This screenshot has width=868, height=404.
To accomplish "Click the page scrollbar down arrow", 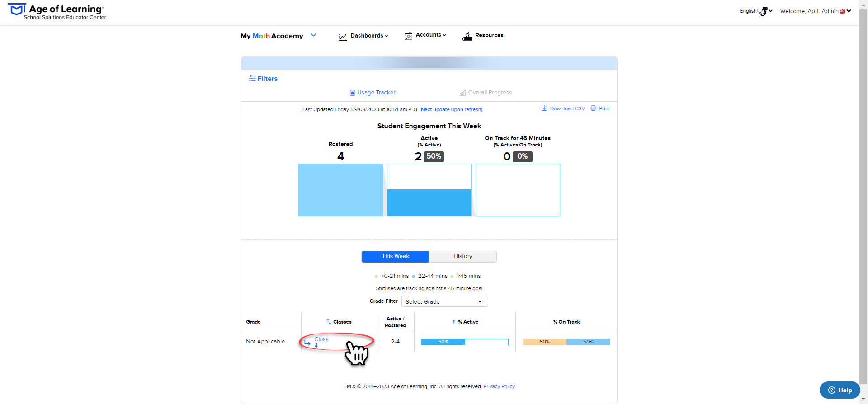I will (x=863, y=399).
